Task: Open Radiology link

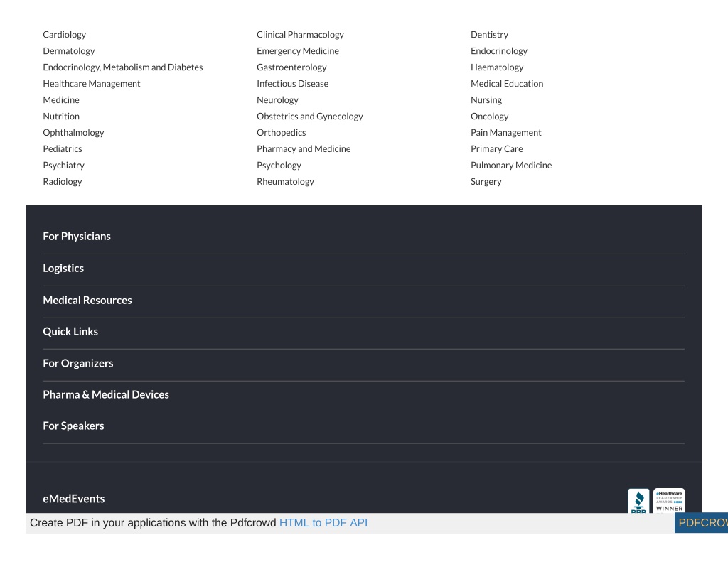Action: point(63,181)
